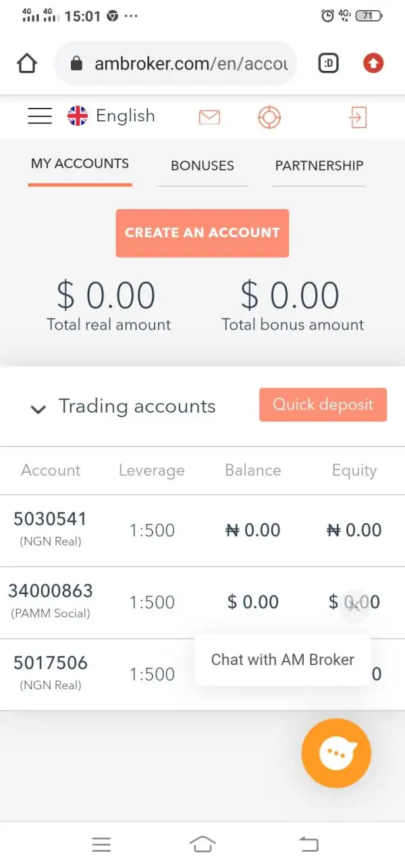Tap the red browser update arrow icon

(x=373, y=63)
